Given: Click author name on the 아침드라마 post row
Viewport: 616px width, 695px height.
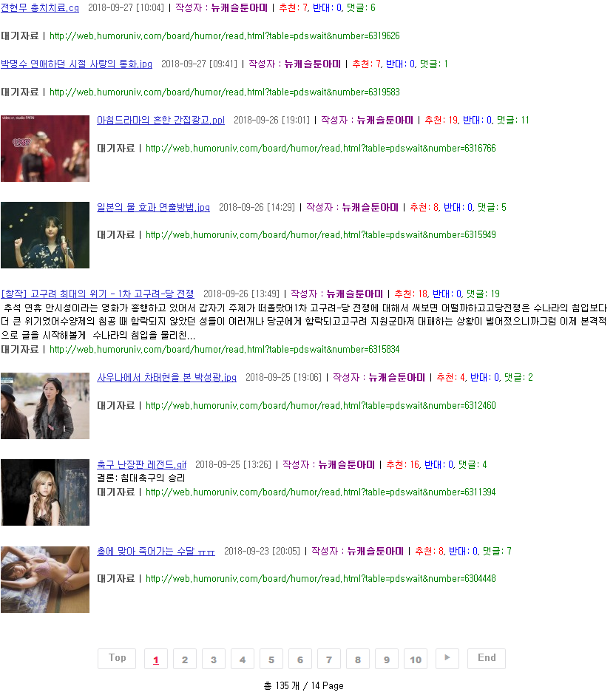Looking at the screenshot, I should [385, 120].
